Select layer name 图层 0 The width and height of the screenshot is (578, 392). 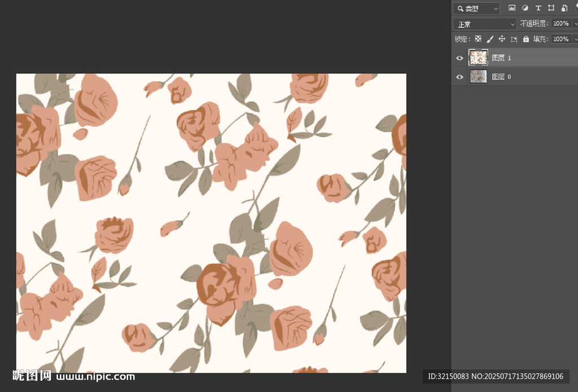[501, 77]
